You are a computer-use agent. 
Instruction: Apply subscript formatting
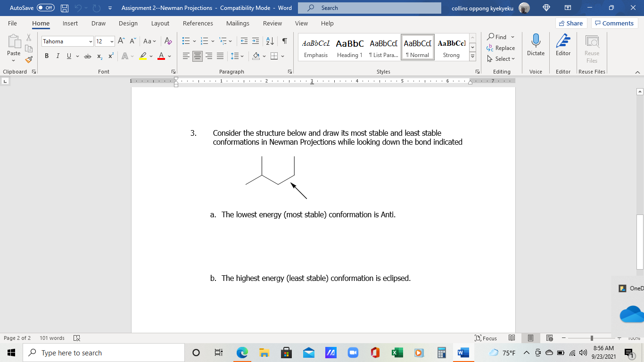pos(99,56)
